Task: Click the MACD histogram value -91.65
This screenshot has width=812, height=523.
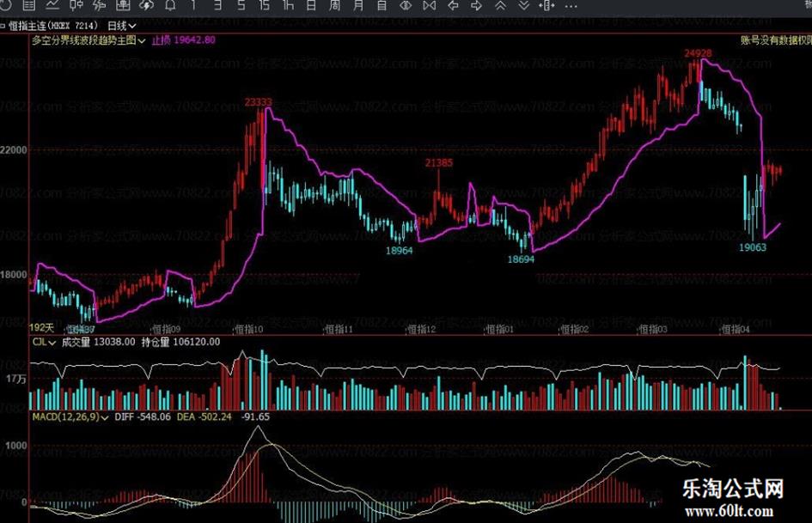Action: (255, 417)
